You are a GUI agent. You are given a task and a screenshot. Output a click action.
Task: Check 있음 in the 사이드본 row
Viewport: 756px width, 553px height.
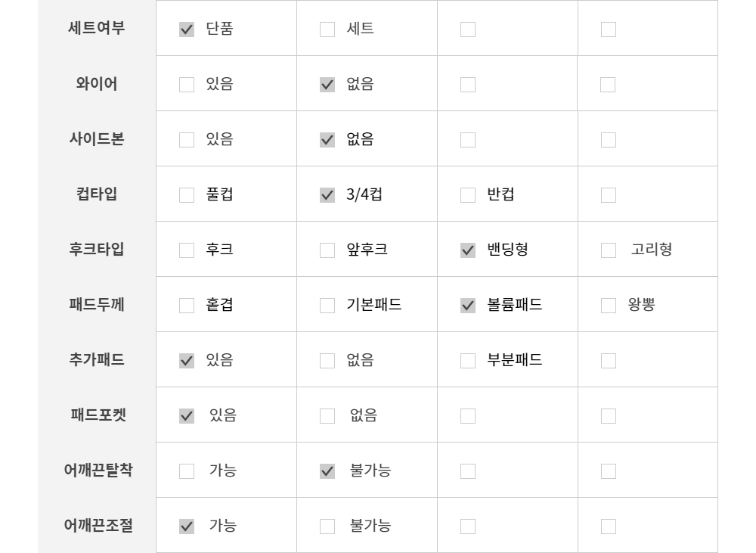(x=187, y=140)
